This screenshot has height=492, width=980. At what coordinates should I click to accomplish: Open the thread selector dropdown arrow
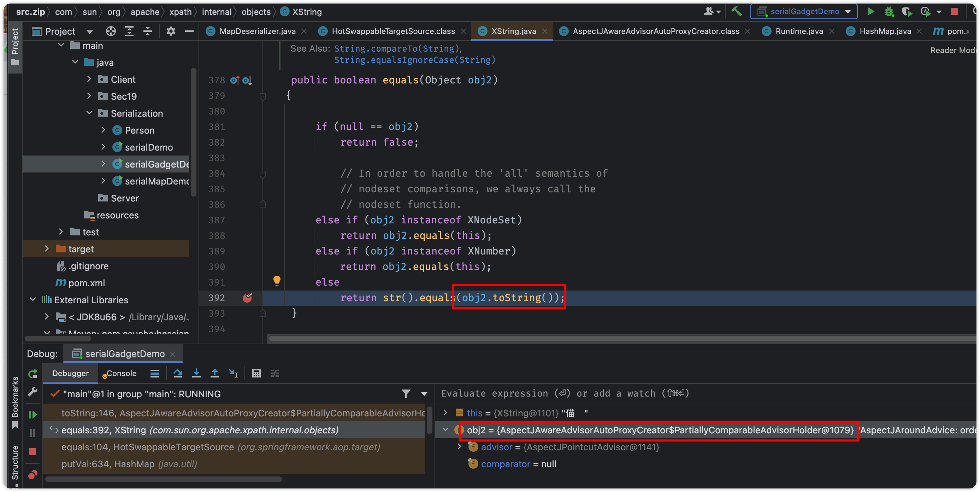(424, 394)
